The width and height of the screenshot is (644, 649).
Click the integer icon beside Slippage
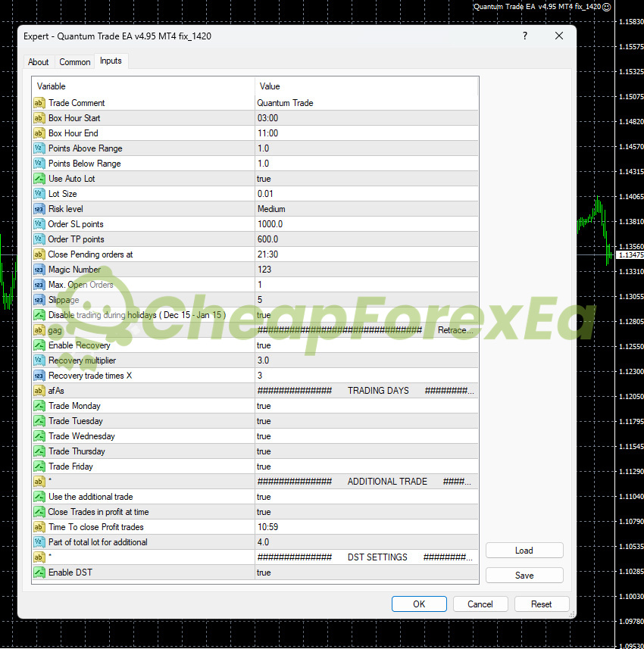click(x=39, y=300)
